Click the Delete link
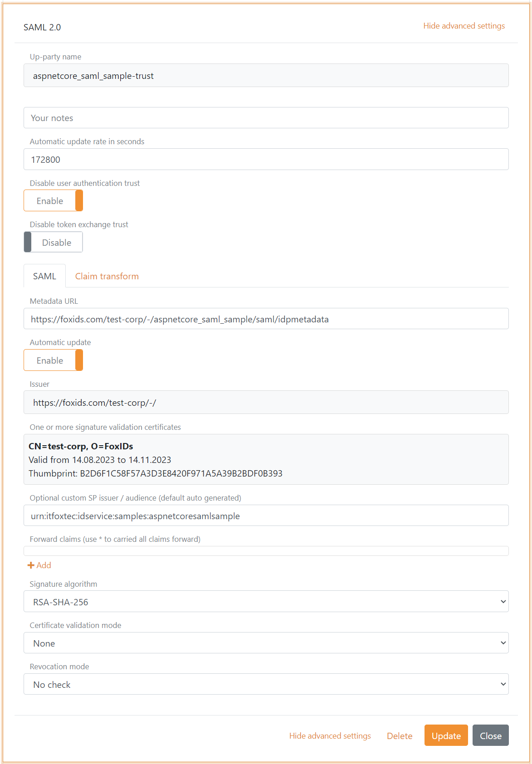Viewport: 532px width, 764px height. [x=399, y=736]
